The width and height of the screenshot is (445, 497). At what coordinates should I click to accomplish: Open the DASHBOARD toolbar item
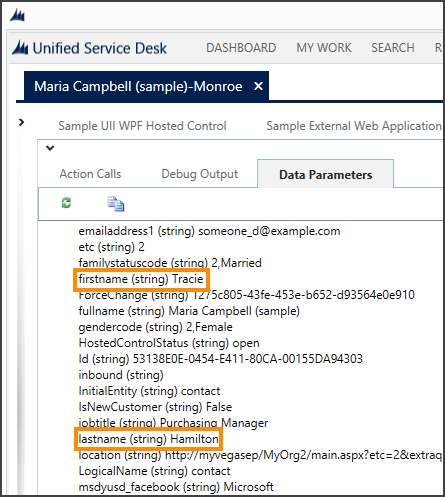coord(241,48)
